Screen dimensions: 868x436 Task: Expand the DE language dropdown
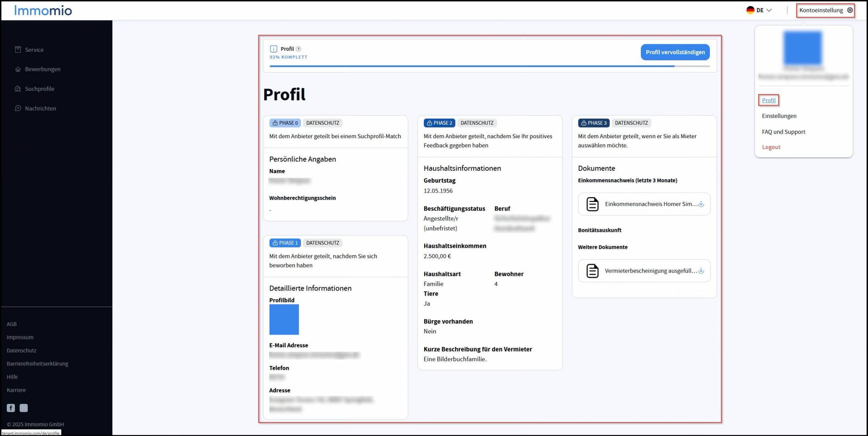[x=759, y=10]
